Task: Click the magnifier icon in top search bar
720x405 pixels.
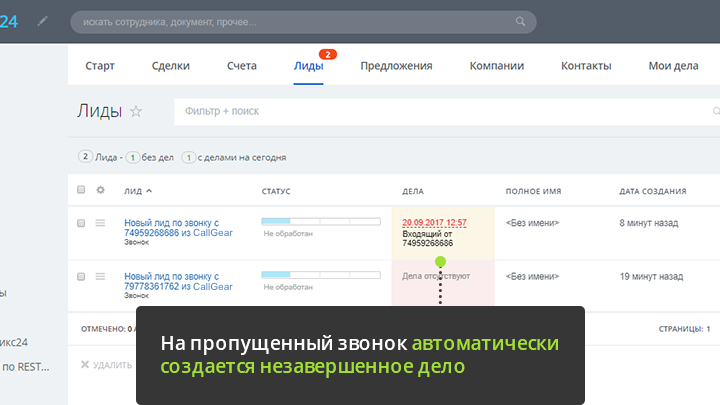Action: 520,22
